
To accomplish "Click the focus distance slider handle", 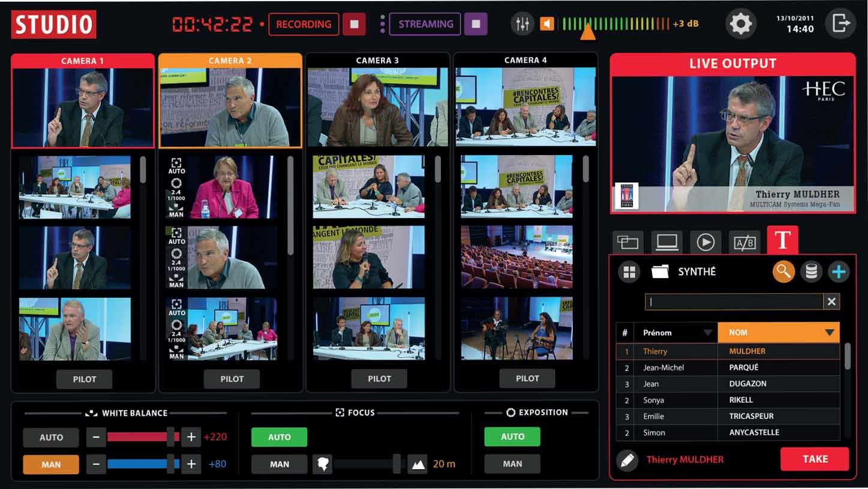I will 397,464.
